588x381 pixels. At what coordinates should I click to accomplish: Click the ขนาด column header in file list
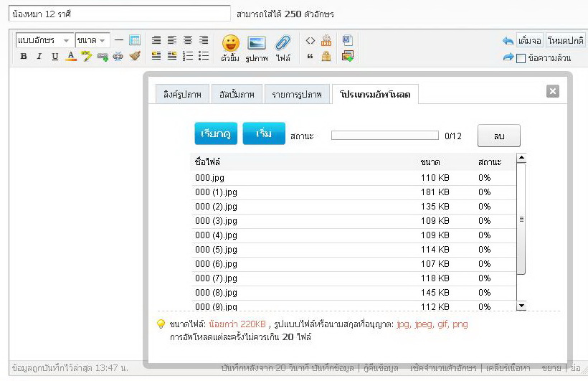(x=430, y=162)
